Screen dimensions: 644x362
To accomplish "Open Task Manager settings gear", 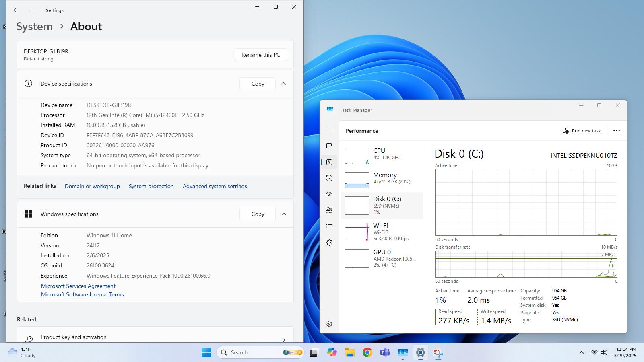I will click(329, 324).
